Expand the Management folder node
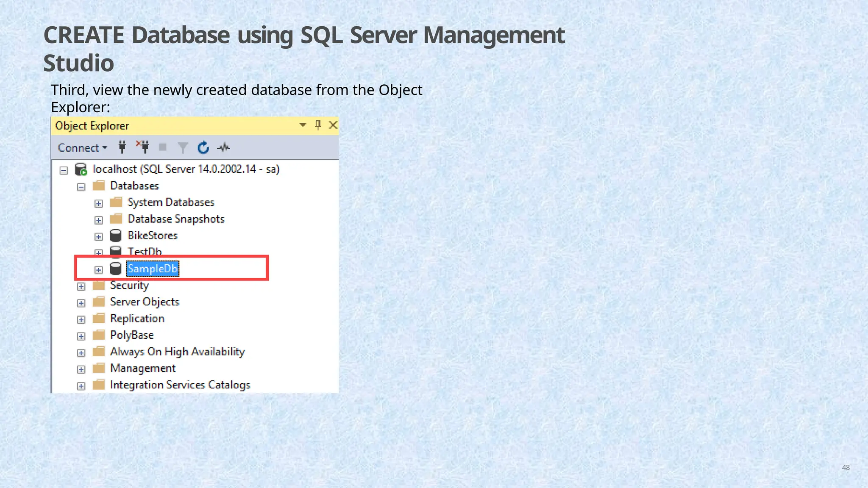 81,369
